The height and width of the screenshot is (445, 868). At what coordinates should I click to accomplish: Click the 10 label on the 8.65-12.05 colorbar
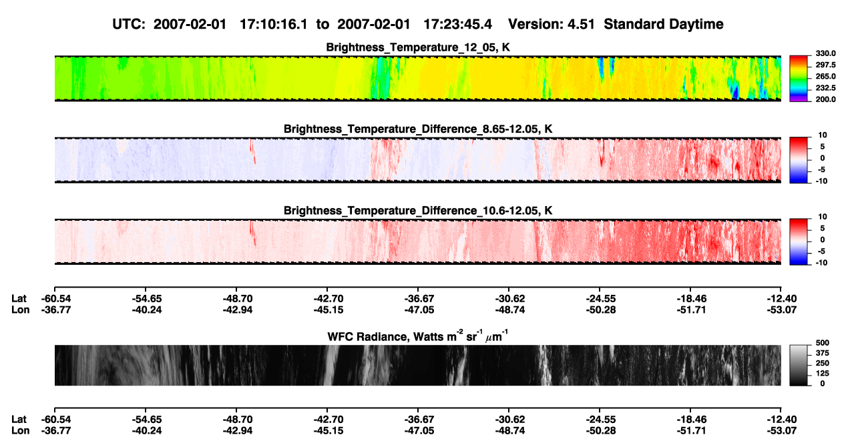[x=822, y=135]
